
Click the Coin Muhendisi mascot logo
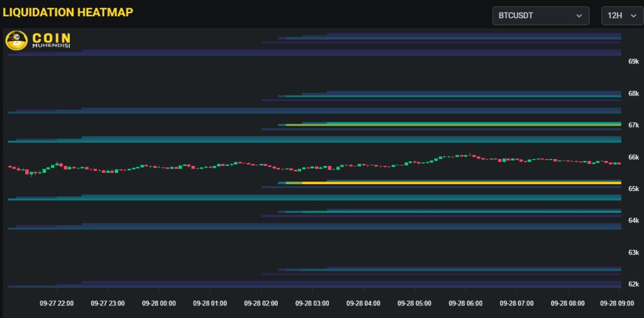[x=15, y=40]
